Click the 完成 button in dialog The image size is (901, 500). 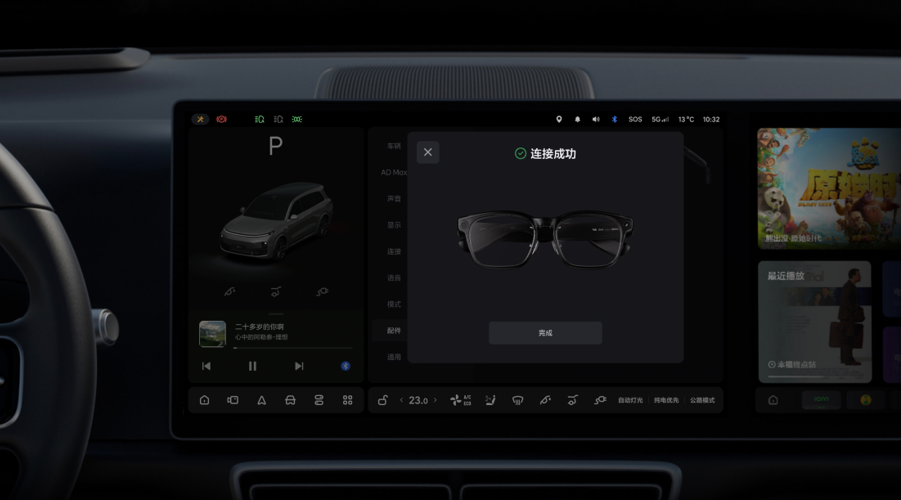(x=545, y=333)
